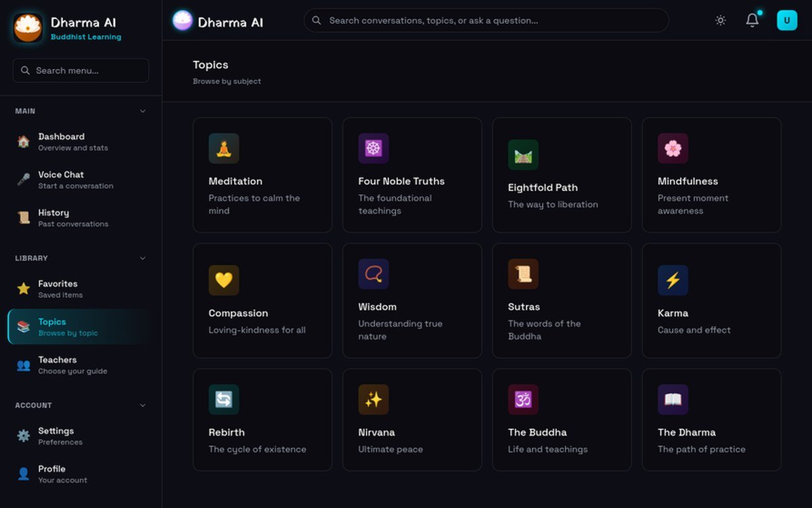Go to Profile account page
The height and width of the screenshot is (508, 812).
click(x=81, y=474)
